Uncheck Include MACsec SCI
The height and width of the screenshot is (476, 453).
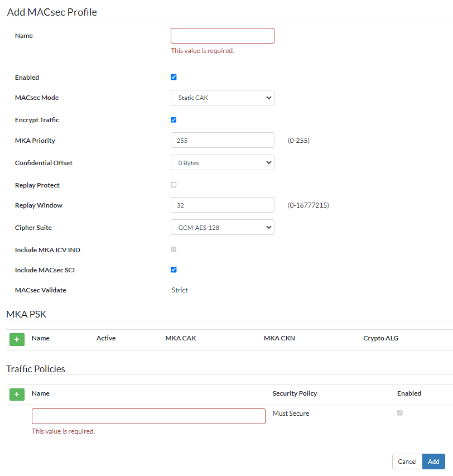click(x=174, y=270)
